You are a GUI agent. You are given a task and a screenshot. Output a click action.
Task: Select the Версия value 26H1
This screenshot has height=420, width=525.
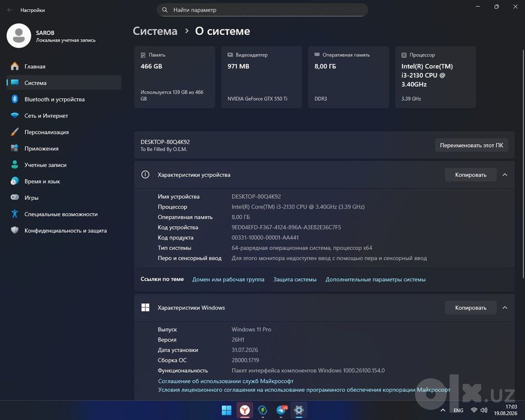point(238,340)
